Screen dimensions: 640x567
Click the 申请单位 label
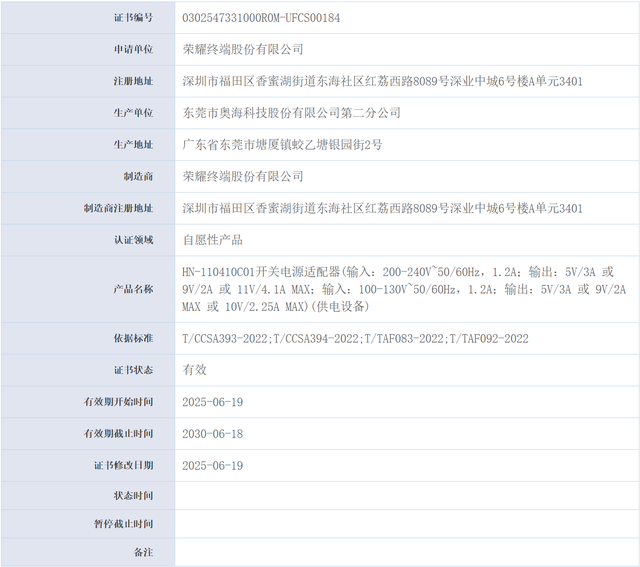pyautogui.click(x=133, y=49)
